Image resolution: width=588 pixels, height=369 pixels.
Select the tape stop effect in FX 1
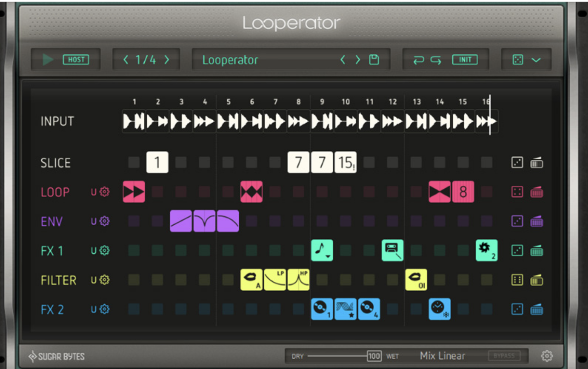(393, 250)
